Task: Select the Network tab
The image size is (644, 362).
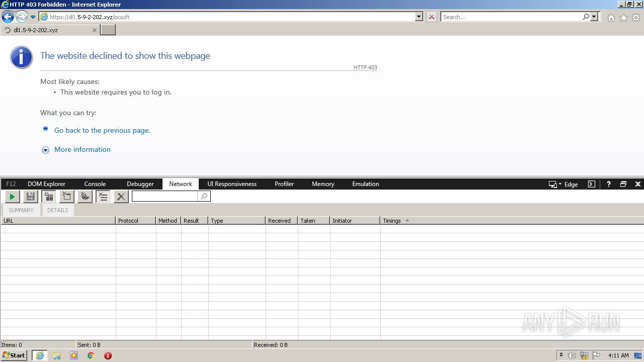Action: (181, 184)
